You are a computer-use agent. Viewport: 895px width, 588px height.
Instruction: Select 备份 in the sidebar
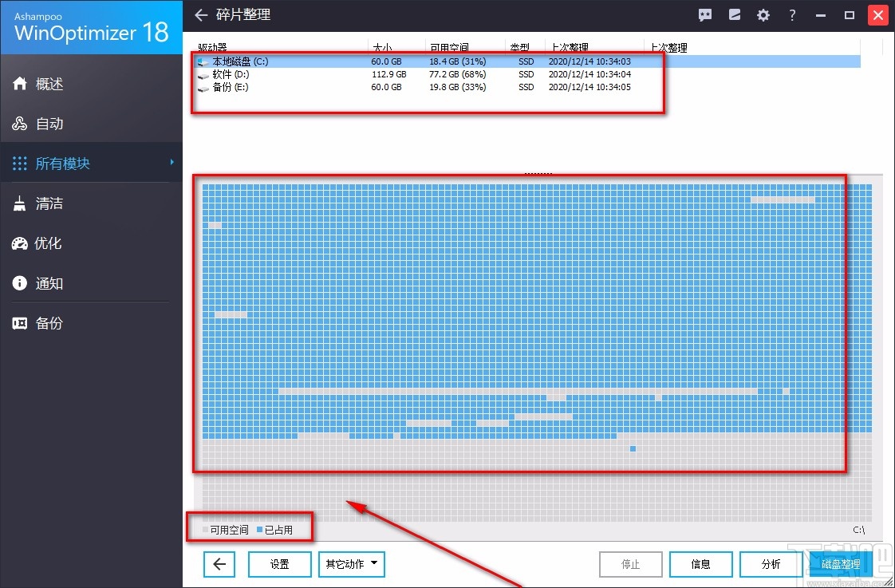[91, 323]
